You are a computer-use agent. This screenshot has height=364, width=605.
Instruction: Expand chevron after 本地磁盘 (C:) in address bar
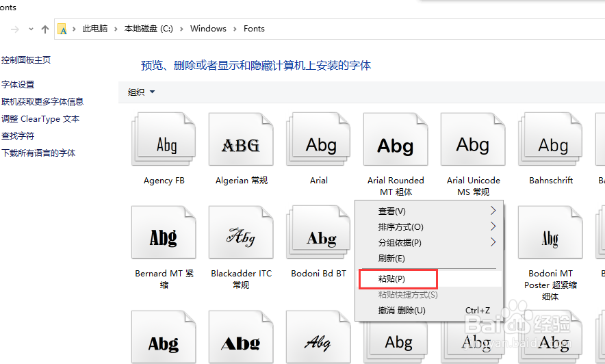[181, 29]
